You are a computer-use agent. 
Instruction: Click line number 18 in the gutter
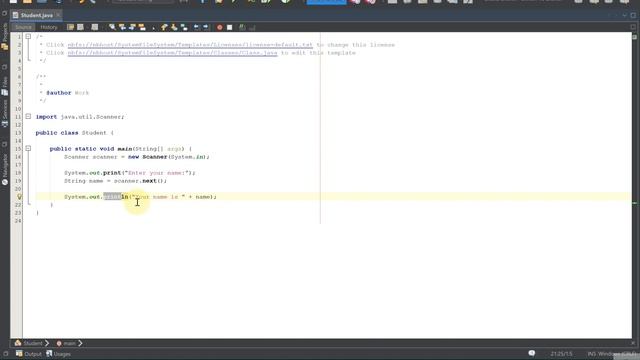[18, 173]
